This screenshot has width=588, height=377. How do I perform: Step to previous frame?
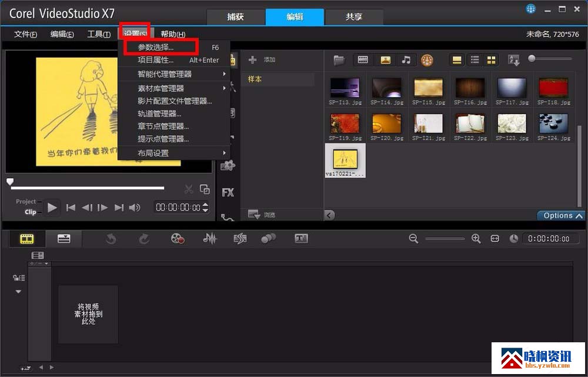click(87, 208)
